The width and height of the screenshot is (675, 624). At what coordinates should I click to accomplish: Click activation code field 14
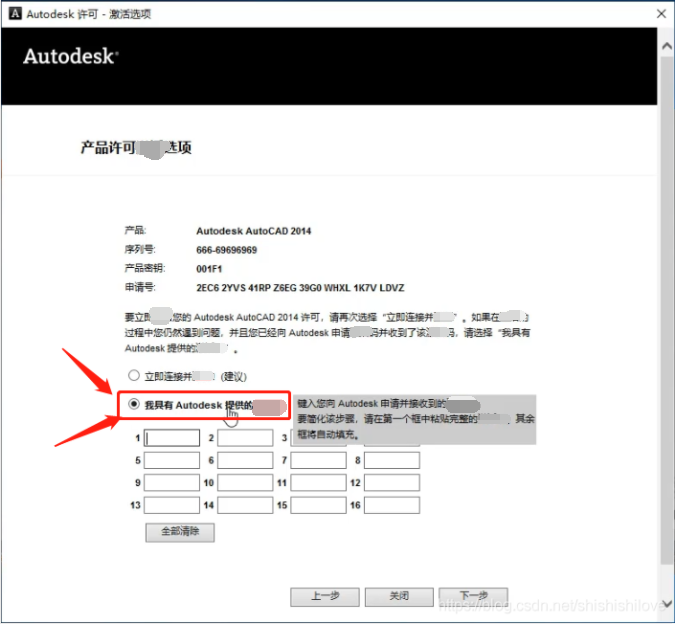pyautogui.click(x=245, y=505)
